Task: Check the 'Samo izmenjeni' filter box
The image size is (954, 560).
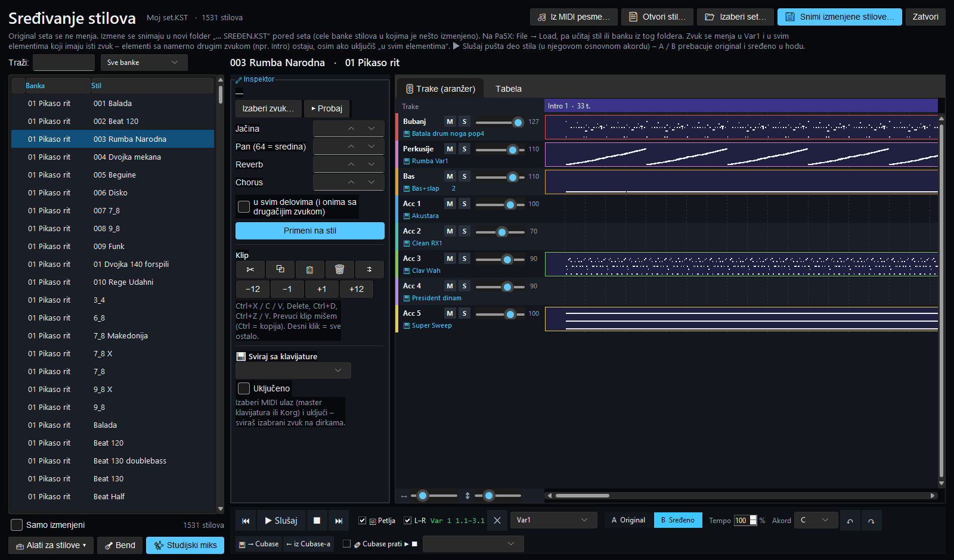Action: (17, 525)
